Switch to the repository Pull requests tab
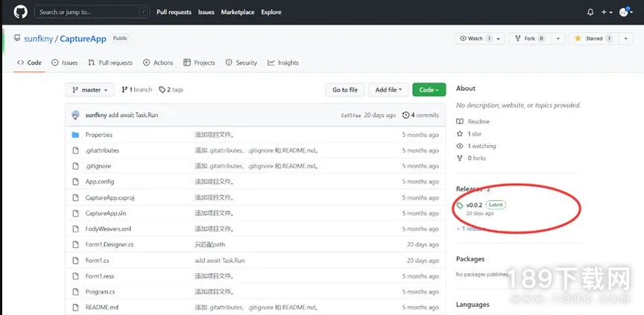Image resolution: width=644 pixels, height=315 pixels. [110, 63]
